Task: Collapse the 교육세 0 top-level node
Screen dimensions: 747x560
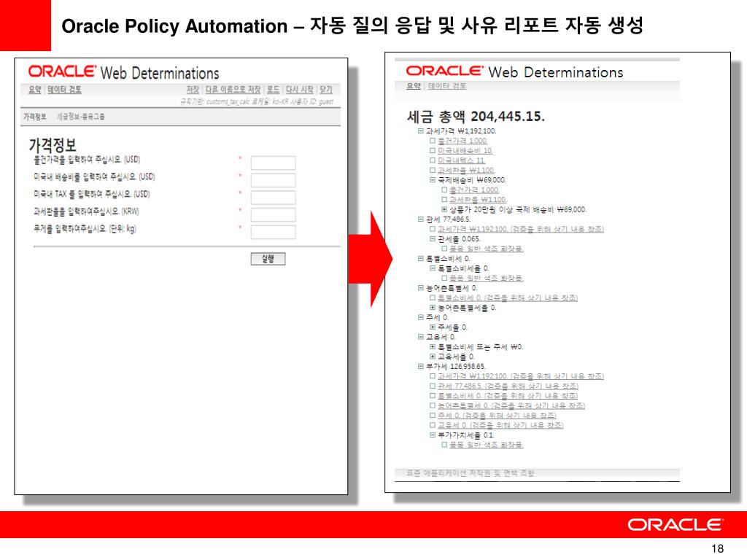Action: click(x=421, y=337)
